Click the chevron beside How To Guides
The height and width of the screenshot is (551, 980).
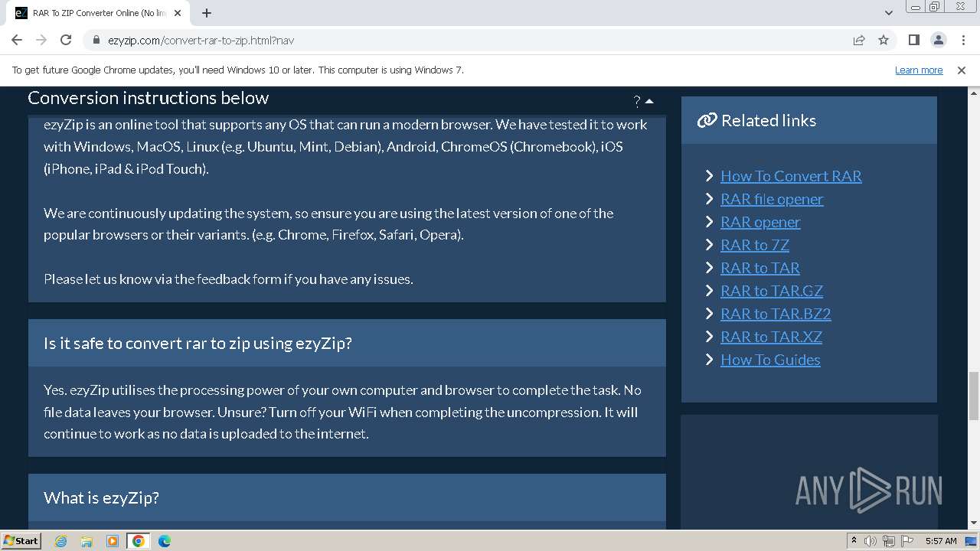[709, 360]
